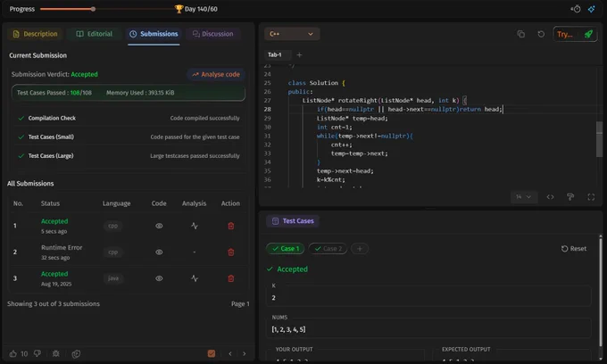Open the C++ language dropdown

[x=292, y=34]
